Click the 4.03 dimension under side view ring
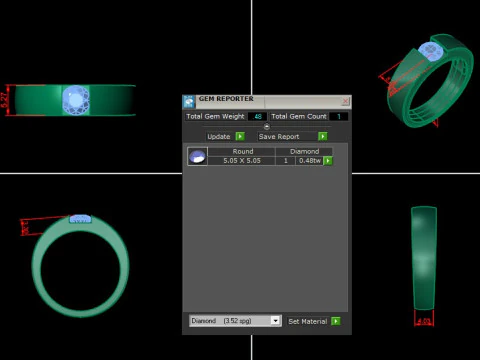 point(424,321)
